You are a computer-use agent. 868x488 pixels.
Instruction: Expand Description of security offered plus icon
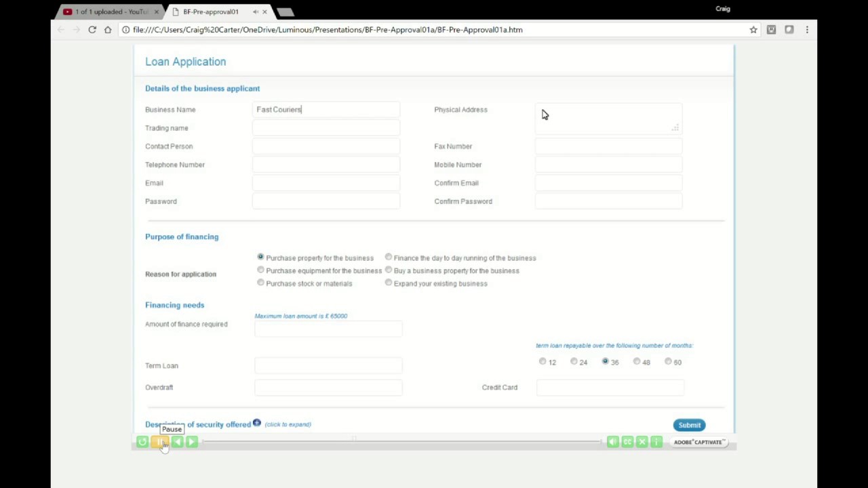[256, 424]
